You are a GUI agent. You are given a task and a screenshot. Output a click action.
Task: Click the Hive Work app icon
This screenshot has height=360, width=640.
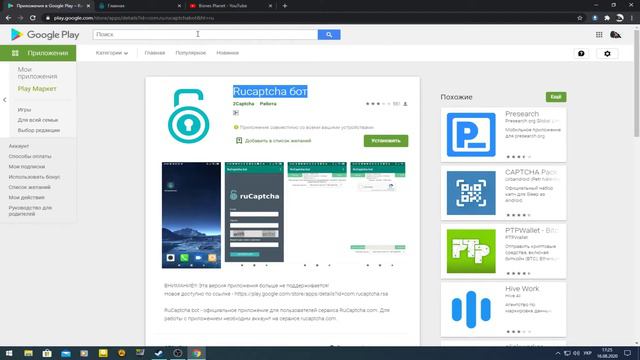pos(471,309)
